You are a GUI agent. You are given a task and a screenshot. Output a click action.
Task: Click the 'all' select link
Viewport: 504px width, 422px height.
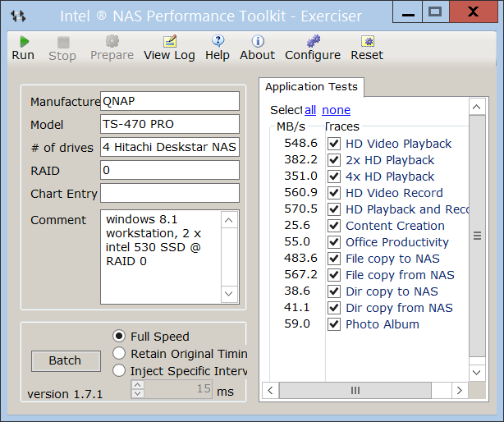pyautogui.click(x=310, y=110)
